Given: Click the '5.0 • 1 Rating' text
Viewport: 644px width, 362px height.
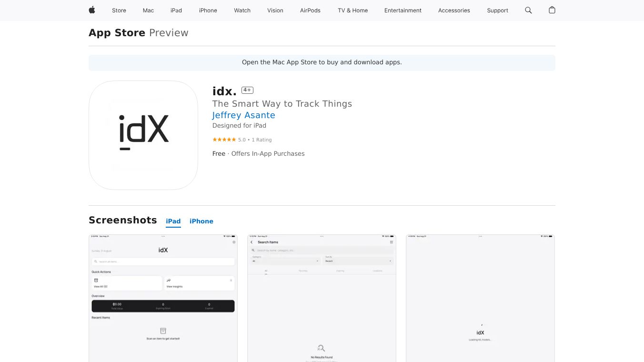Looking at the screenshot, I should click(255, 140).
